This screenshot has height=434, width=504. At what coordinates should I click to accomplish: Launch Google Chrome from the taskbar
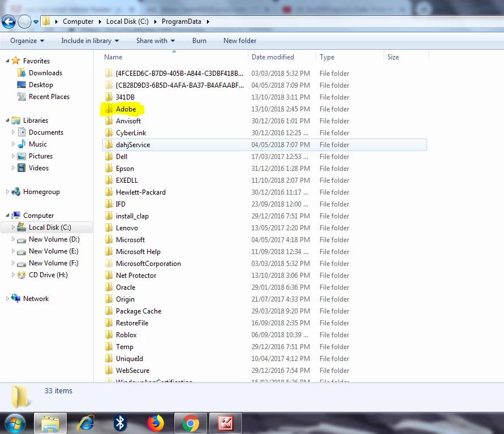tap(191, 423)
